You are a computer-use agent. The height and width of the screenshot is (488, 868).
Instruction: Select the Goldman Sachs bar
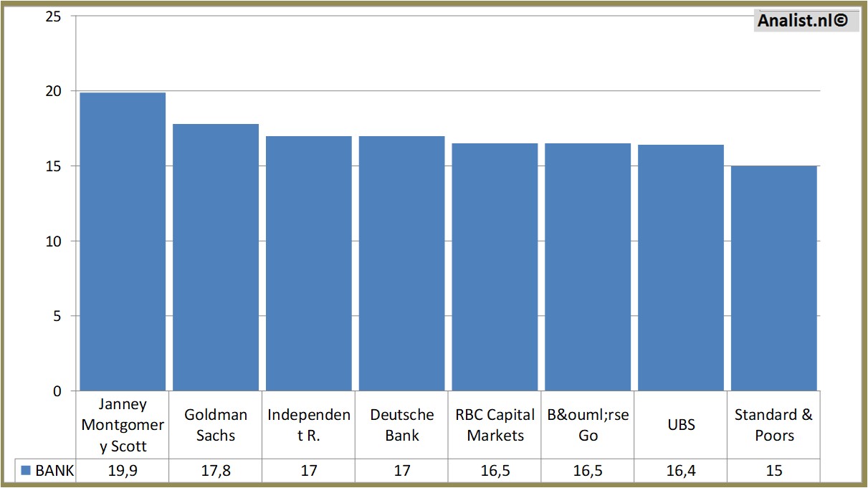[x=216, y=257]
